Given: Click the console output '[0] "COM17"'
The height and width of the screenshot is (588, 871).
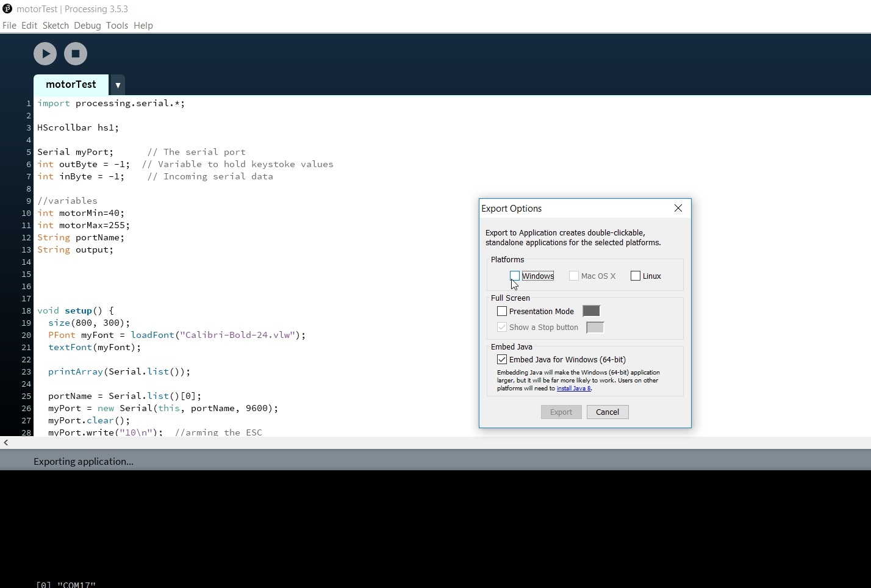Looking at the screenshot, I should click(x=66, y=584).
